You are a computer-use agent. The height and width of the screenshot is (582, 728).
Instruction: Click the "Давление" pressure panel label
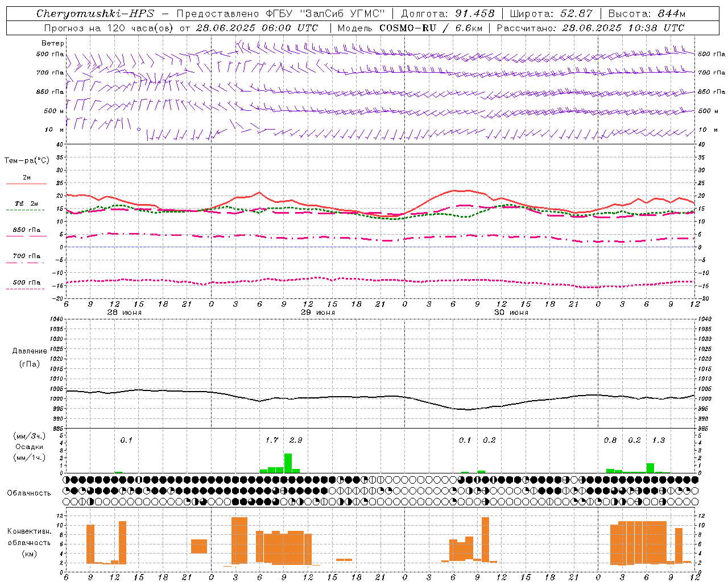30,351
